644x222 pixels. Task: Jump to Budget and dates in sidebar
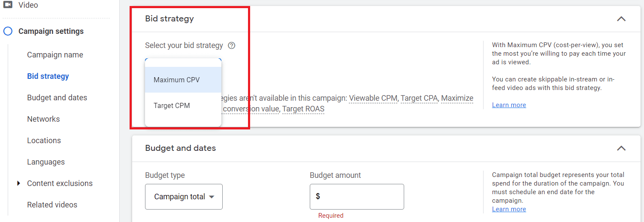pos(57,98)
